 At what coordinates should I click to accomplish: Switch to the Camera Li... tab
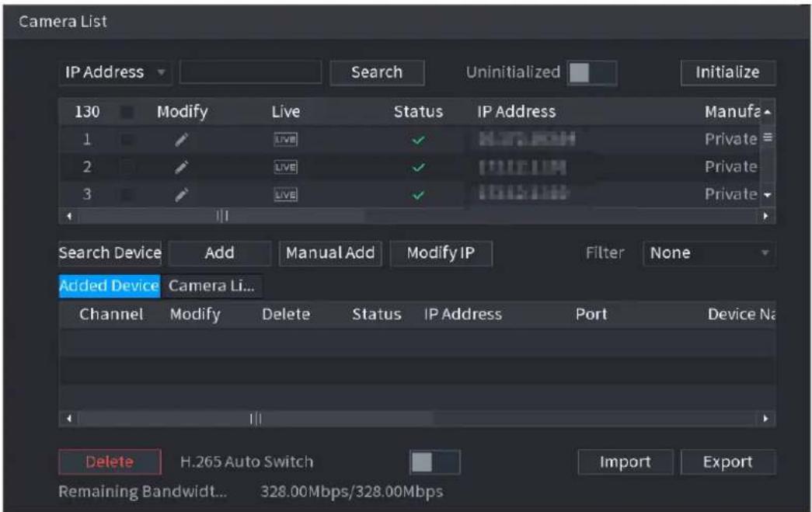pyautogui.click(x=211, y=286)
